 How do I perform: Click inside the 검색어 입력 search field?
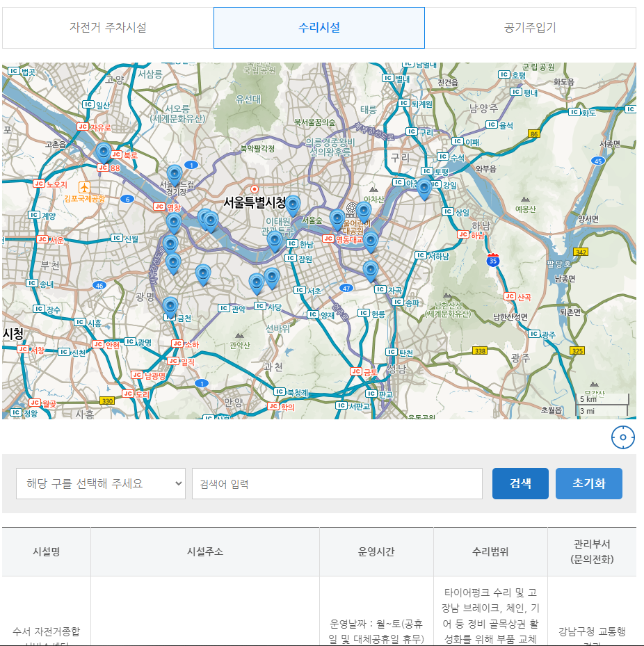[x=337, y=483]
